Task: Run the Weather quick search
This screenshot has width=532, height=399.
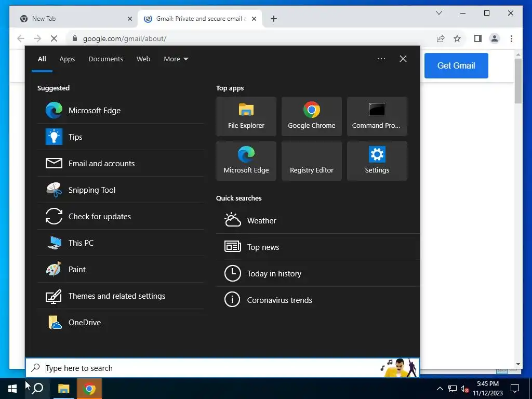Action: (317, 220)
